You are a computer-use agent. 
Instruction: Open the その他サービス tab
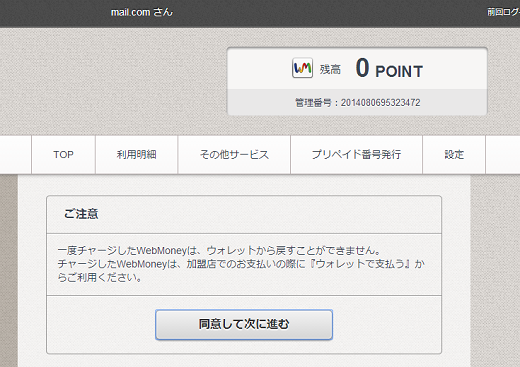pos(234,155)
